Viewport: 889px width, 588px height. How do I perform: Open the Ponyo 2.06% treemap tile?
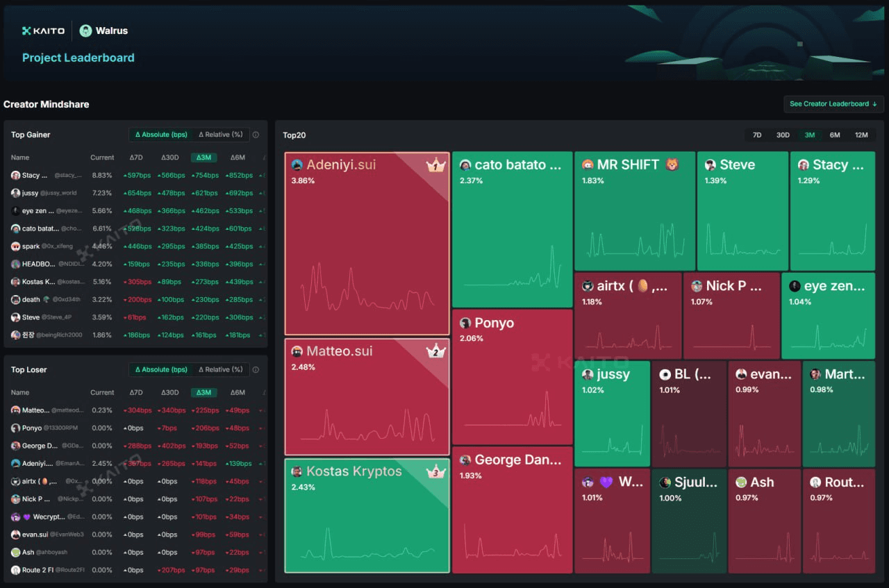tap(513, 377)
